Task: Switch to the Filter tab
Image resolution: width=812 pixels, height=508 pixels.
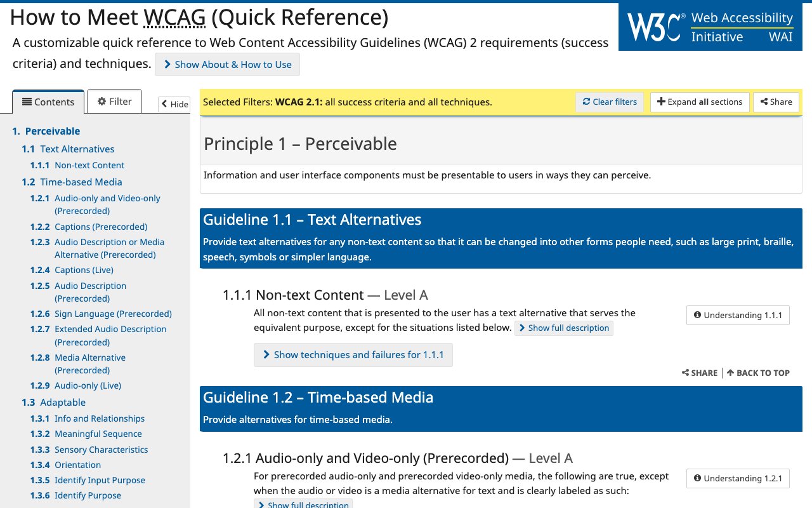Action: 114,101
